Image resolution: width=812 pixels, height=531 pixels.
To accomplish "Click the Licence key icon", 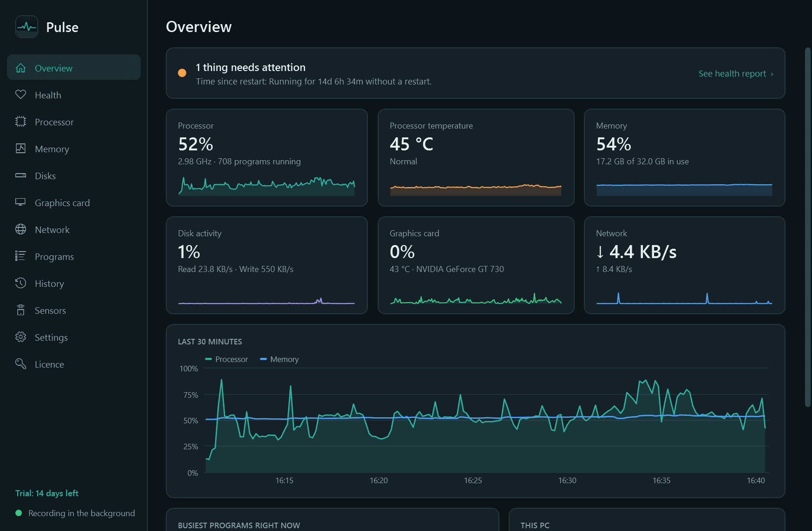I will [20, 364].
